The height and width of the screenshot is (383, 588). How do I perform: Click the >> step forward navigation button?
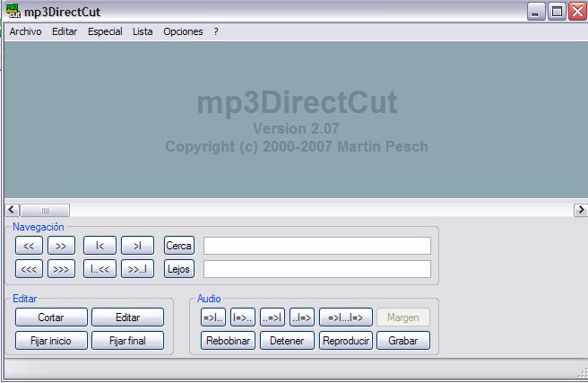[61, 246]
